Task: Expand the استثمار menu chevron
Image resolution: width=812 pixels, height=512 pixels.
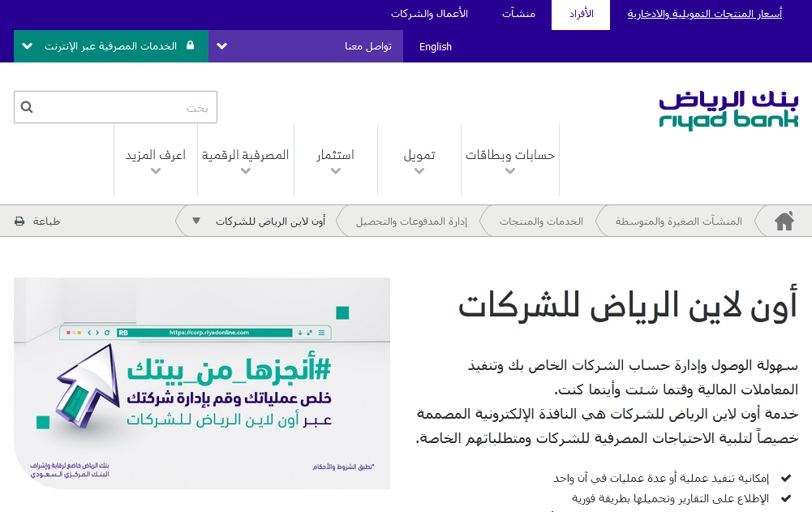Action: [336, 171]
